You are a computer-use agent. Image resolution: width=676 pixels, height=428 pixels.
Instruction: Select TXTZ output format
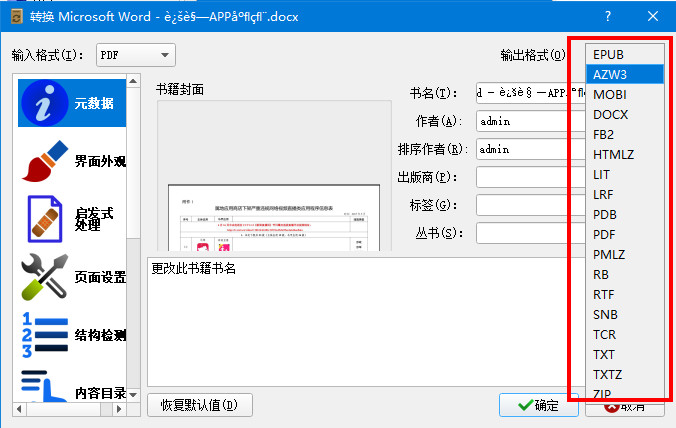[x=625, y=374]
